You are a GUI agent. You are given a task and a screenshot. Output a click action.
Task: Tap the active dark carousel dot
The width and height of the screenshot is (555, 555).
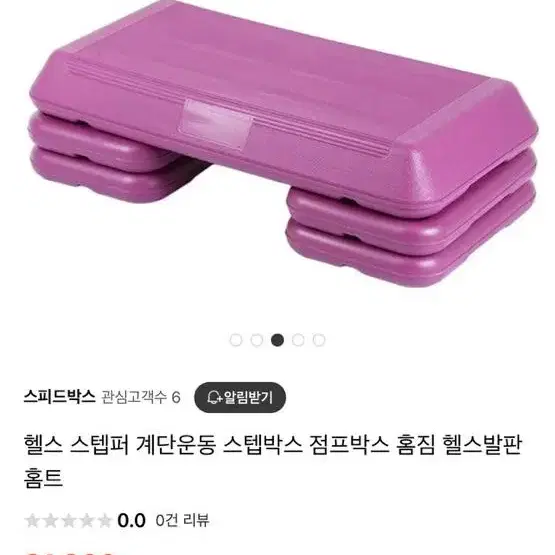278,340
